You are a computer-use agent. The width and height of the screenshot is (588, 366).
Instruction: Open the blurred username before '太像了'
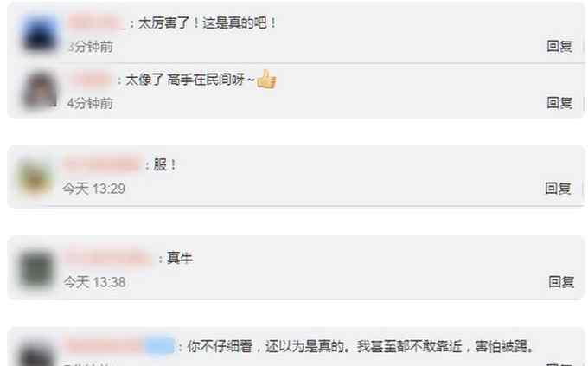[x=91, y=80]
